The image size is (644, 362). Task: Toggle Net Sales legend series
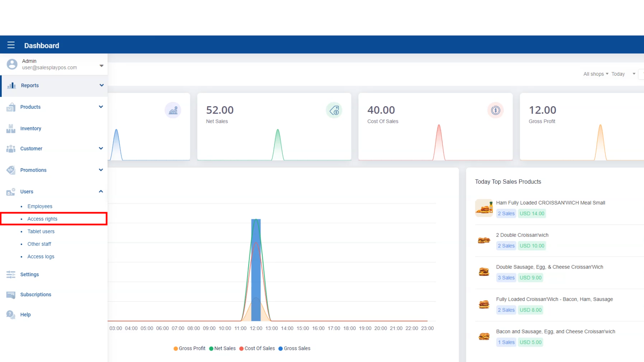[222, 349]
